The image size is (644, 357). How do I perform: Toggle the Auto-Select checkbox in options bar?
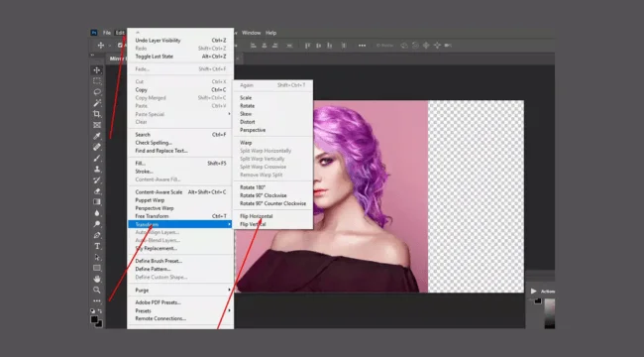(x=120, y=46)
